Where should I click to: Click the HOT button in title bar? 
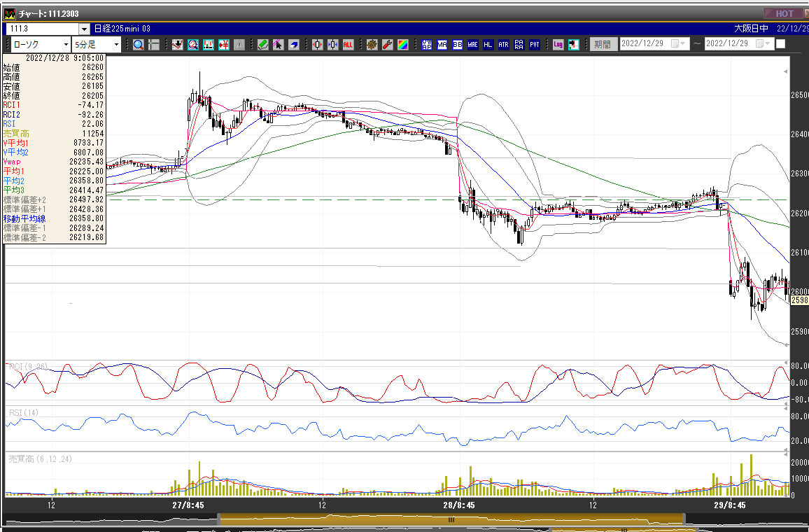(785, 14)
